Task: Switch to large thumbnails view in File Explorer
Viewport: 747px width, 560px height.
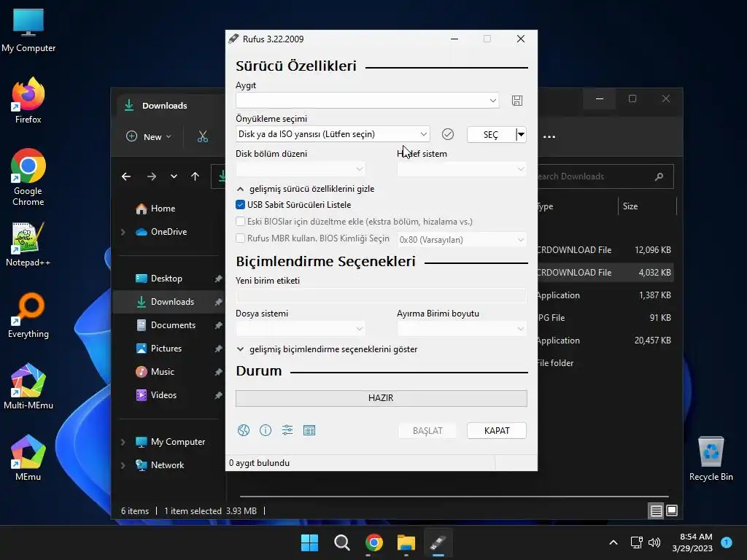Action: (x=672, y=511)
